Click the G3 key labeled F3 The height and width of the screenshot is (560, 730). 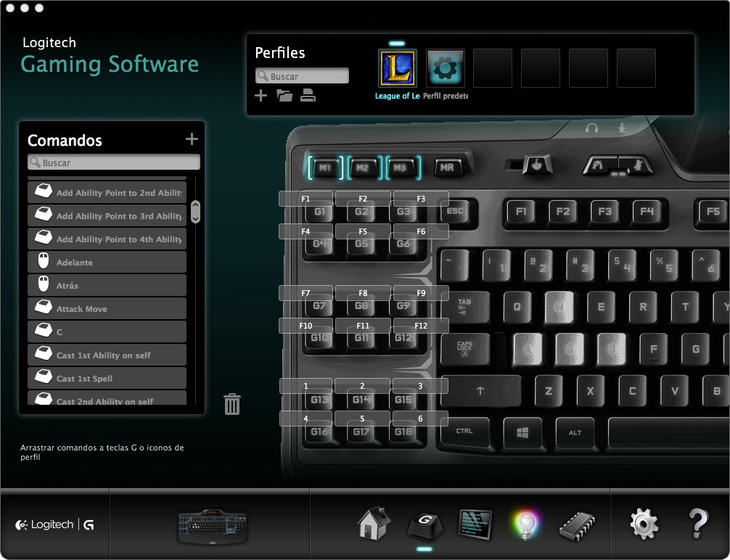(x=403, y=212)
